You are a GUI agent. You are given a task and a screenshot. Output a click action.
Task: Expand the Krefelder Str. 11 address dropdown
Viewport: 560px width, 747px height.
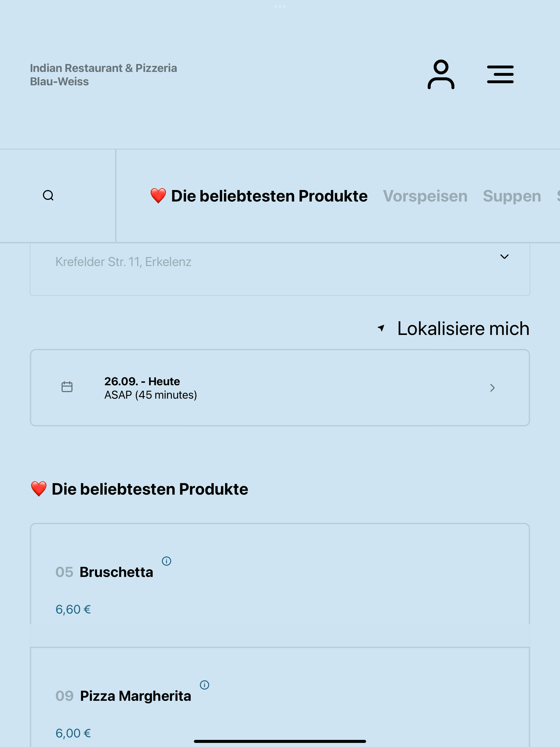point(504,257)
